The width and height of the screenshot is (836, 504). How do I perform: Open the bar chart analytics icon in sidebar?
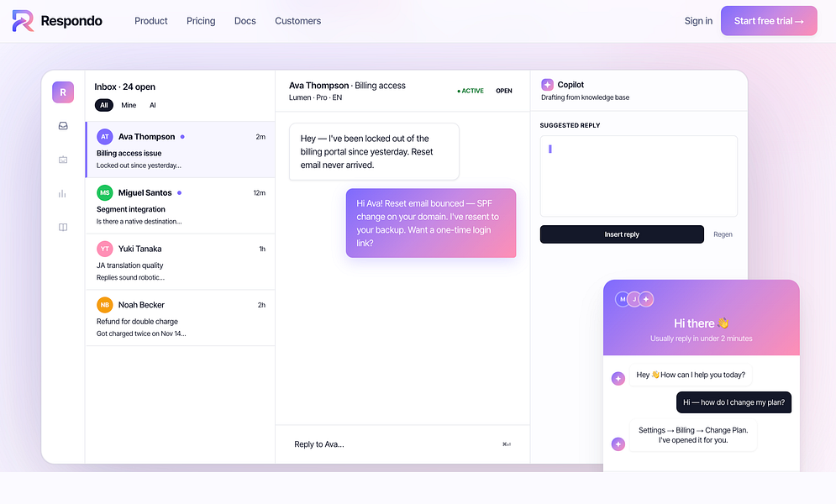tap(63, 193)
